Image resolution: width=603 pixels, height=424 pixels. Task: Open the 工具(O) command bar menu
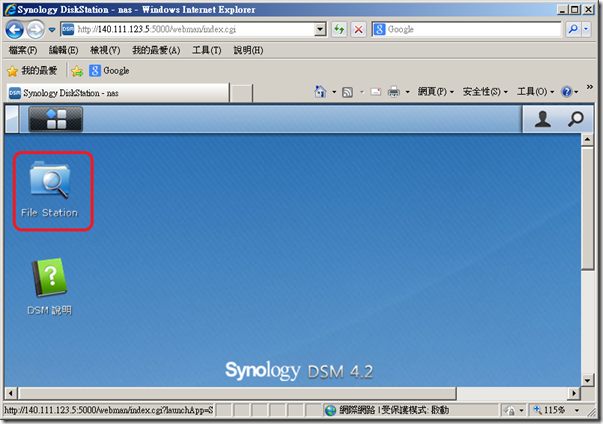pyautogui.click(x=535, y=92)
